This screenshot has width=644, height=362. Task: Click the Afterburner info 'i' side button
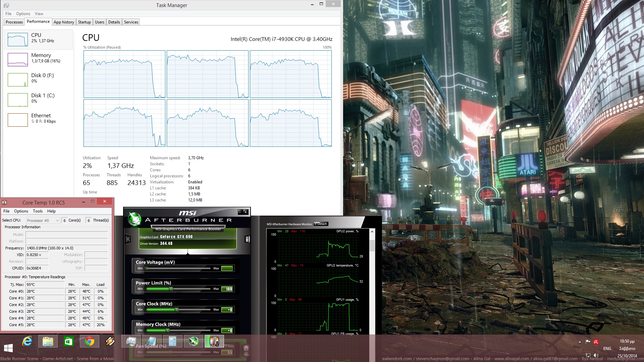click(x=247, y=239)
